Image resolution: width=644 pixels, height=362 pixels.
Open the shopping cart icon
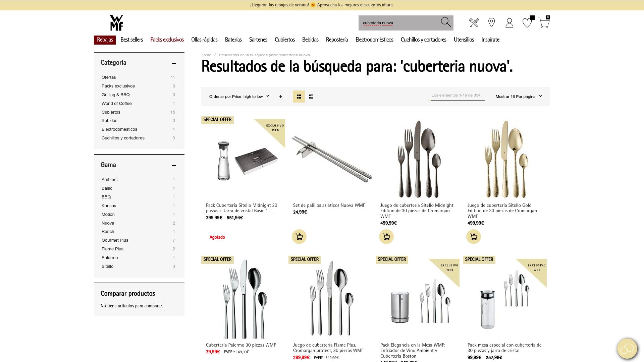544,23
